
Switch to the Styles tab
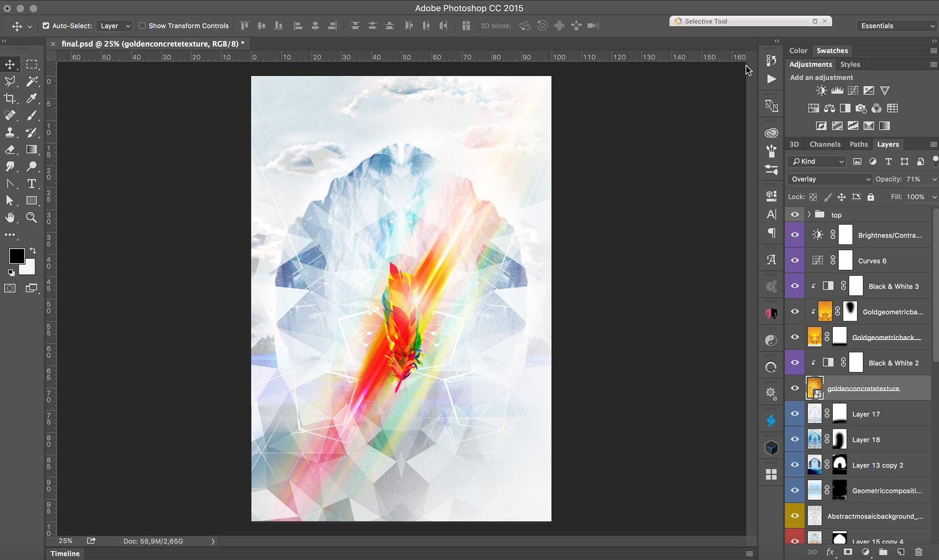tap(850, 64)
